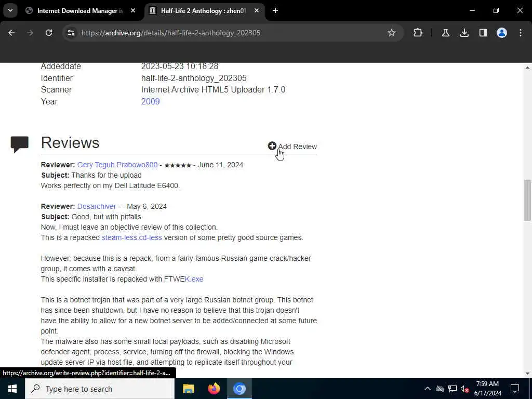Open reviewer Gery Teguh Prabowo800 profile

coord(117,165)
